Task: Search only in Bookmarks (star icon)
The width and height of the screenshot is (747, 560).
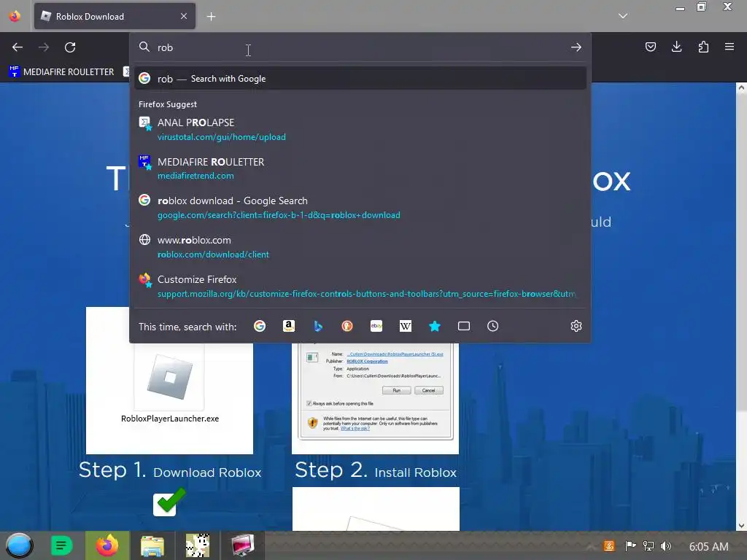Action: [x=435, y=326]
